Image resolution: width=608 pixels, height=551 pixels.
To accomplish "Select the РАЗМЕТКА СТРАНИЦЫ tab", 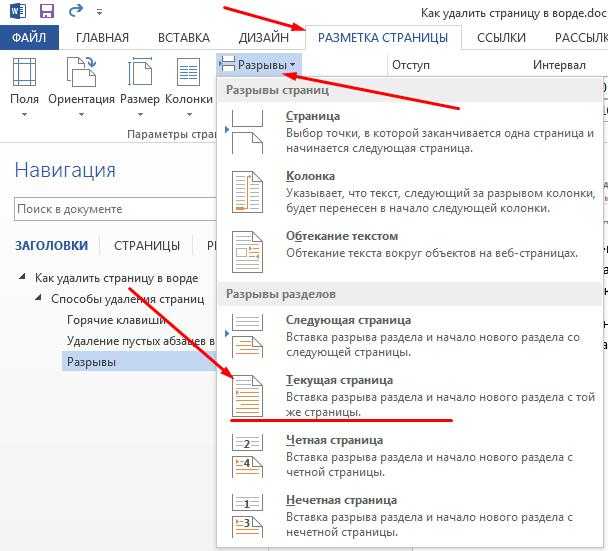I will (x=383, y=38).
